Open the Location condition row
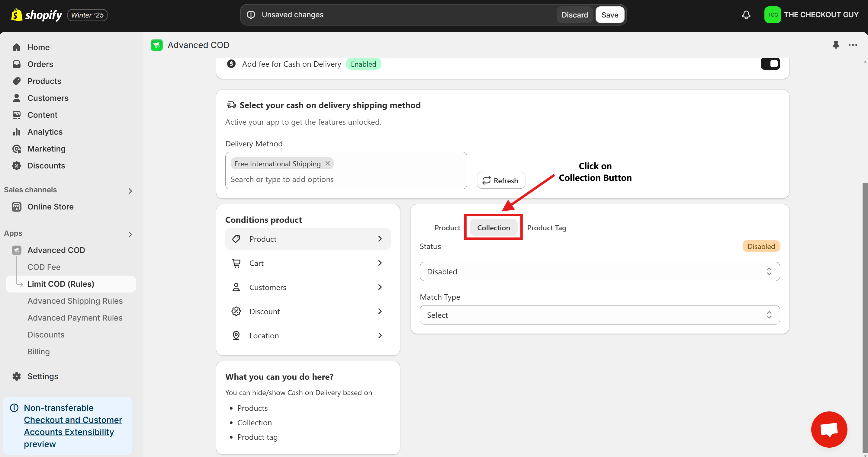The height and width of the screenshot is (457, 868). tap(308, 335)
